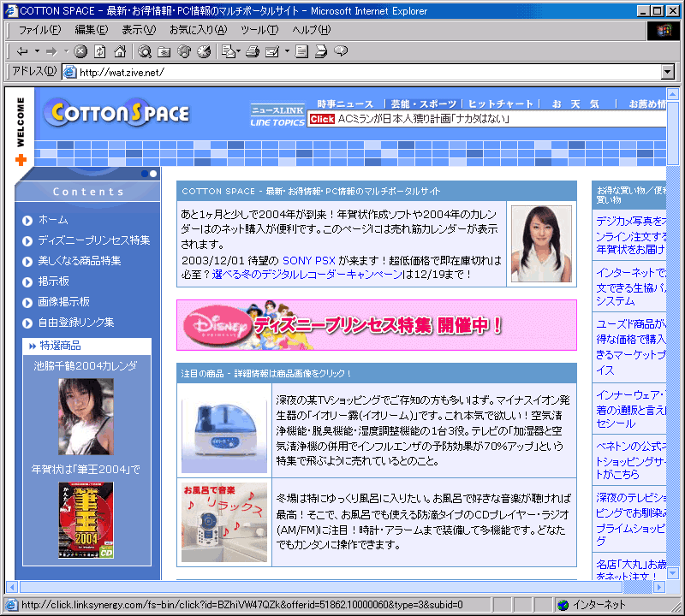This screenshot has height=616, width=685.
Task: Open the Search pane from the toolbar
Action: coord(145,51)
